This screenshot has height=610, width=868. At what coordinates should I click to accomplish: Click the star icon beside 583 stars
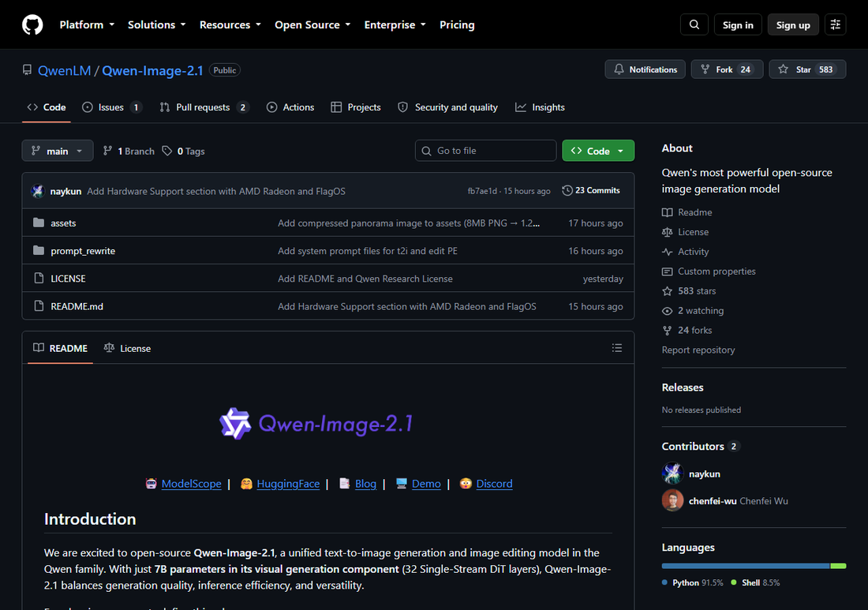(x=667, y=291)
